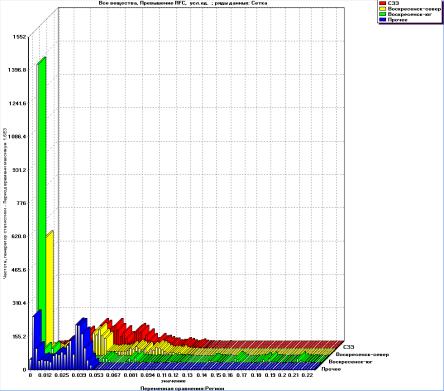Click the Y-axis value 776
The height and width of the screenshot is (391, 444).
22,203
